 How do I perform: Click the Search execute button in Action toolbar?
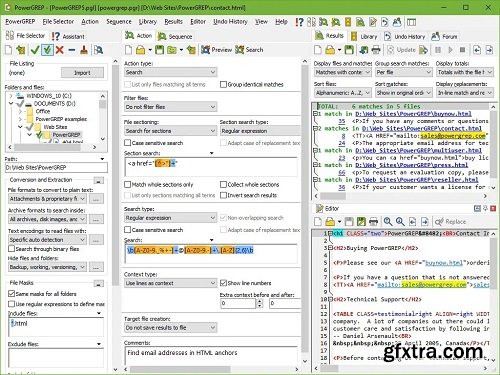click(x=249, y=50)
